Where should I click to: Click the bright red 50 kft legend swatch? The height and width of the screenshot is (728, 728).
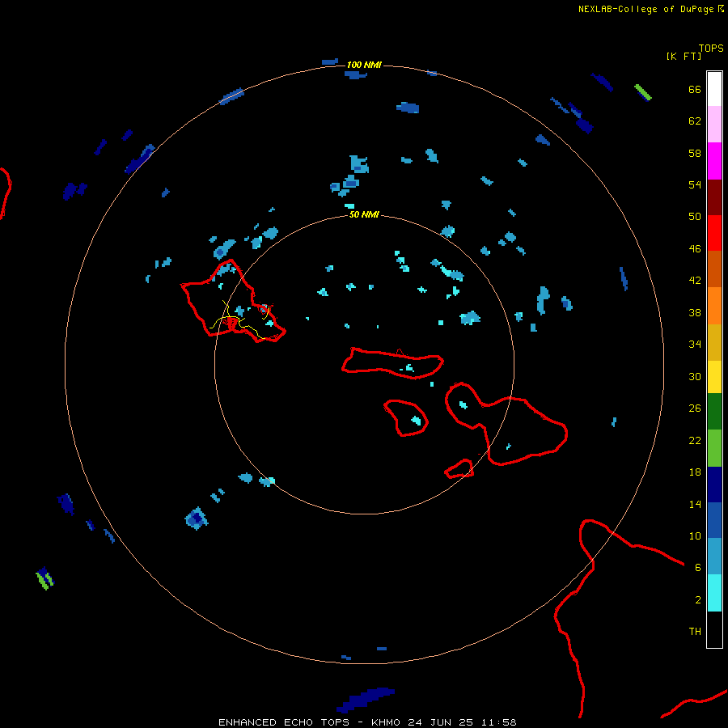tap(714, 233)
